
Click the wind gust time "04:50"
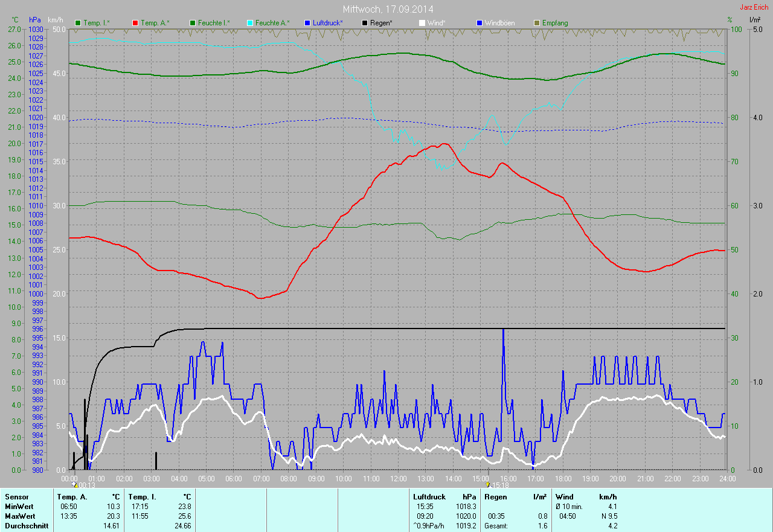[568, 516]
